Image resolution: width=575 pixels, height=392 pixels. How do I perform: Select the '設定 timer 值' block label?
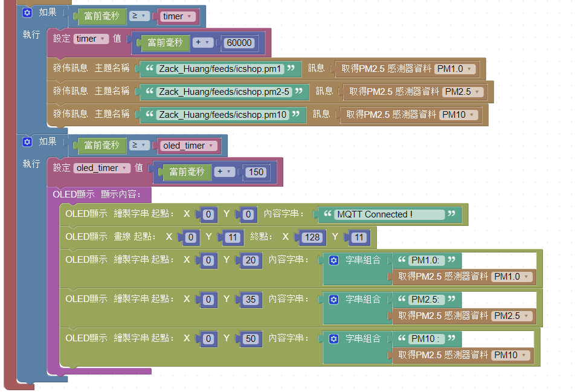coord(87,39)
